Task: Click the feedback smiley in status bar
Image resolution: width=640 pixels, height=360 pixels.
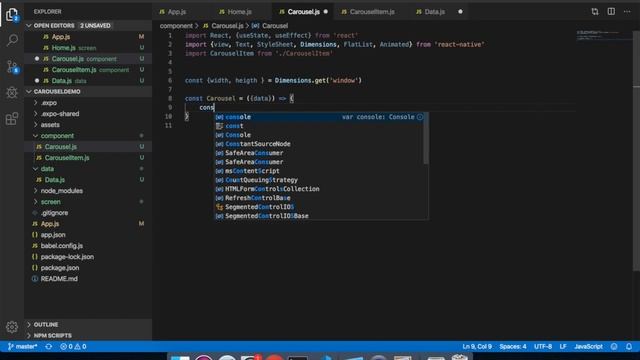Action: pos(614,347)
